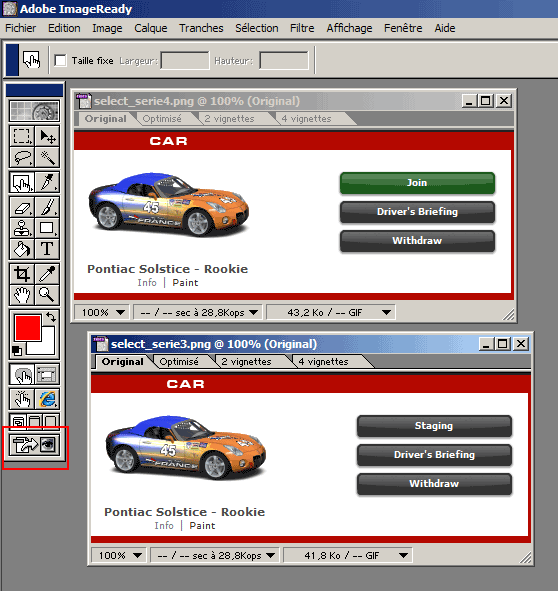Reset to default black and white colors
This screenshot has width=558, height=591.
pyautogui.click(x=16, y=351)
